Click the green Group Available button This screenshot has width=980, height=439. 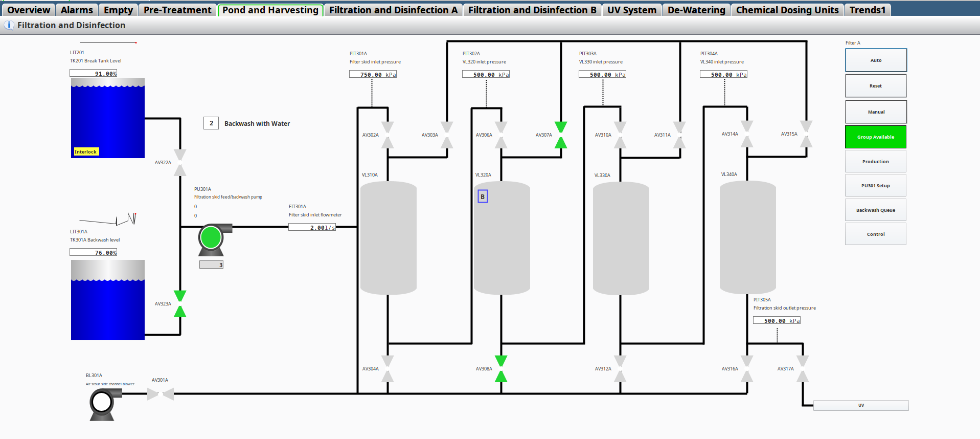(x=876, y=137)
